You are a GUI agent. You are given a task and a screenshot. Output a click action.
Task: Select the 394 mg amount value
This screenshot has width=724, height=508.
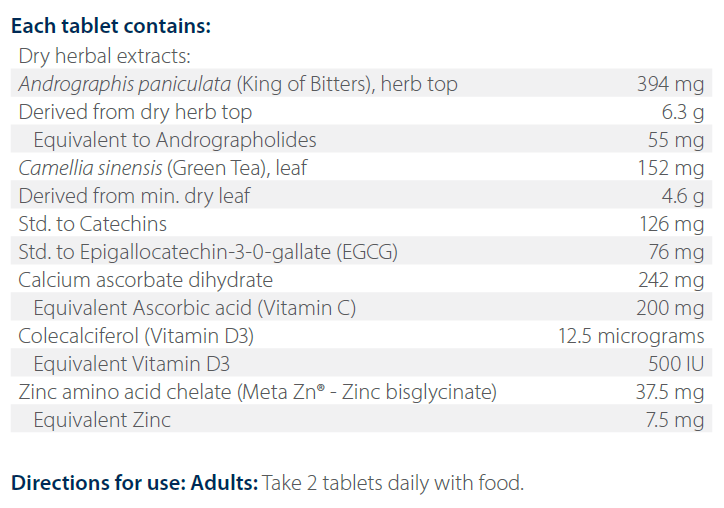pos(671,85)
